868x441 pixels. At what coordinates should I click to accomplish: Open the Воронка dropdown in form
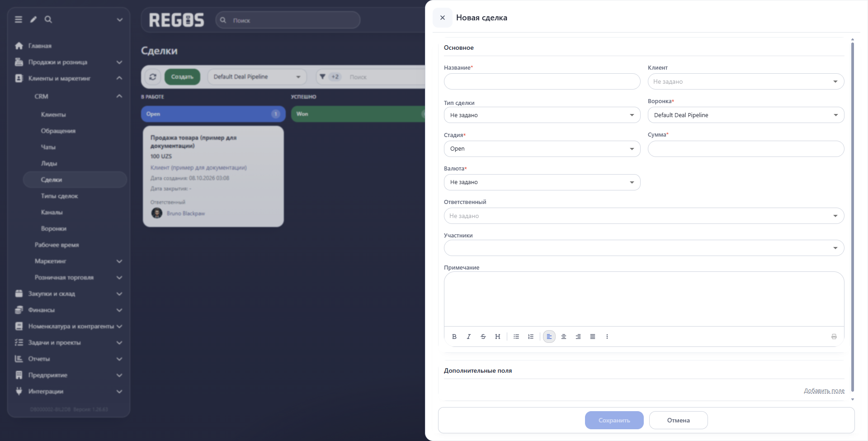[x=746, y=115]
